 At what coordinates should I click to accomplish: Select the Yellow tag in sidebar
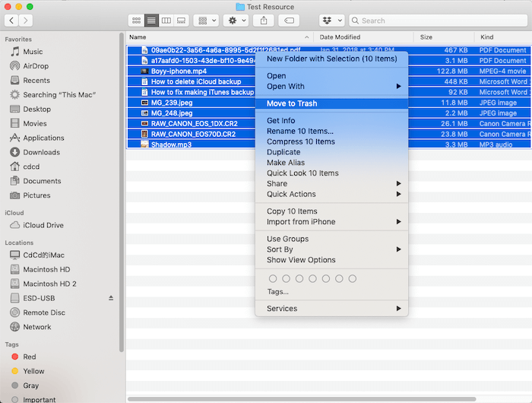[28, 371]
